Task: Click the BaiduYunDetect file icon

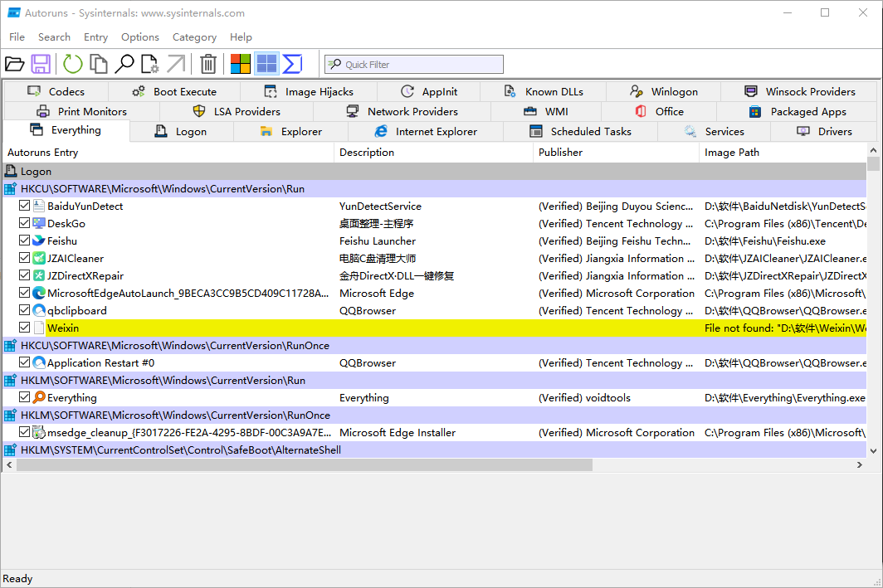Action: pos(39,206)
